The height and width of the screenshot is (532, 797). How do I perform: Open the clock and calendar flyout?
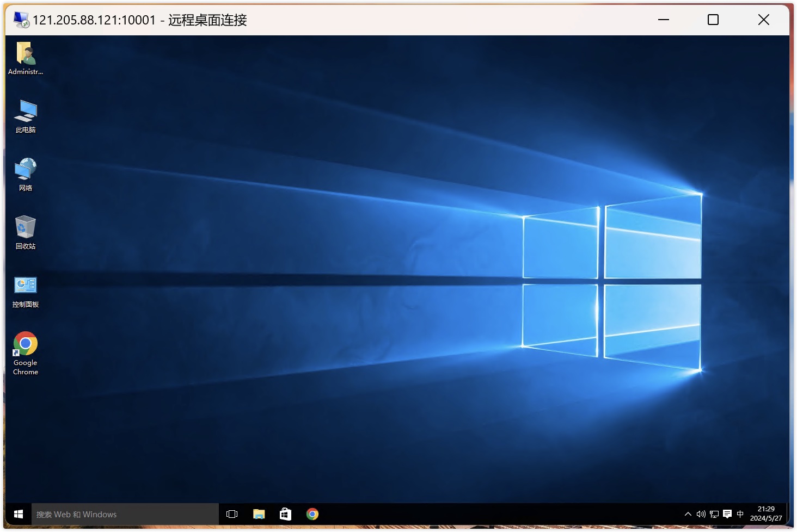765,514
